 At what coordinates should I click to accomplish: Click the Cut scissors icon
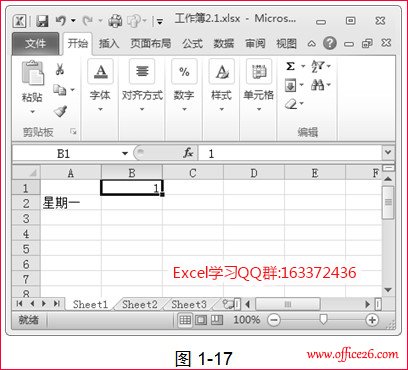pos(60,69)
